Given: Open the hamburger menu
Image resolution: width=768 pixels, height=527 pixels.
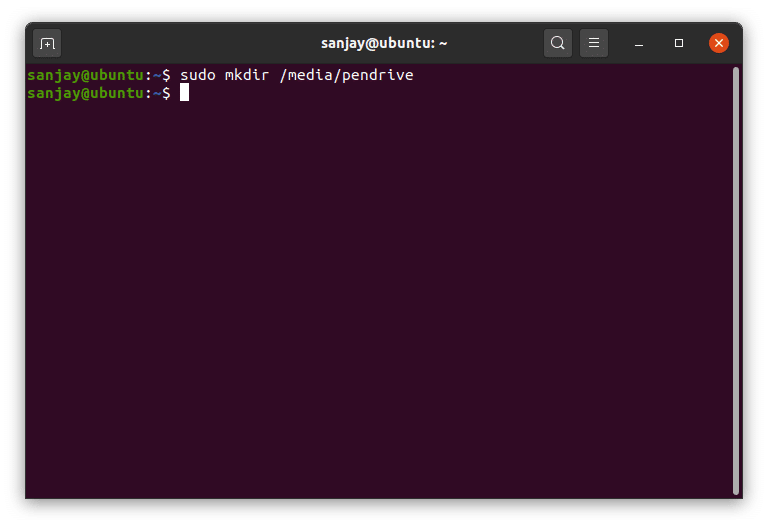Looking at the screenshot, I should pos(594,43).
